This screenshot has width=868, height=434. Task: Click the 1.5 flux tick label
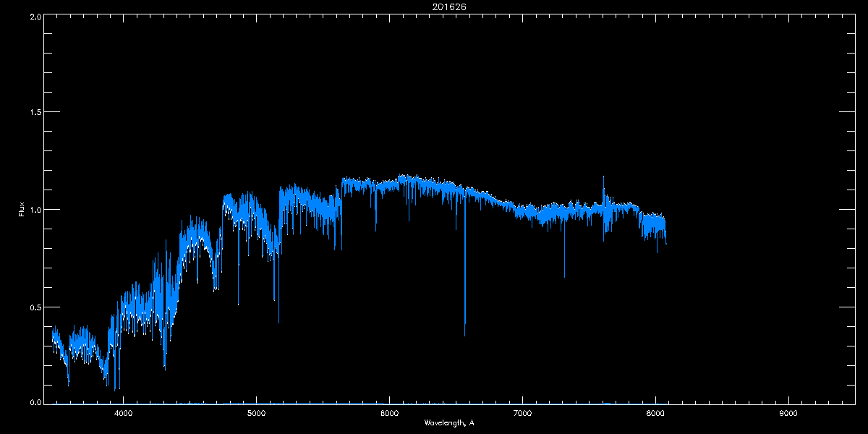coord(35,112)
